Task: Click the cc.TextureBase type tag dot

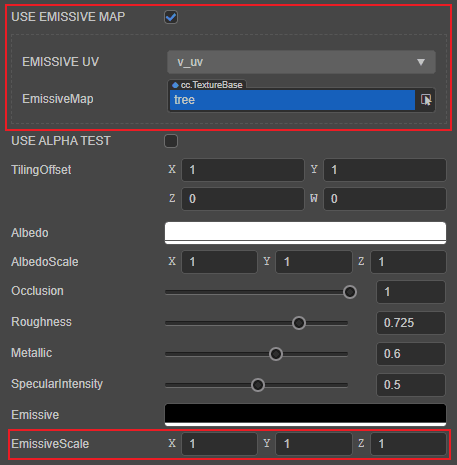Action: (x=175, y=85)
